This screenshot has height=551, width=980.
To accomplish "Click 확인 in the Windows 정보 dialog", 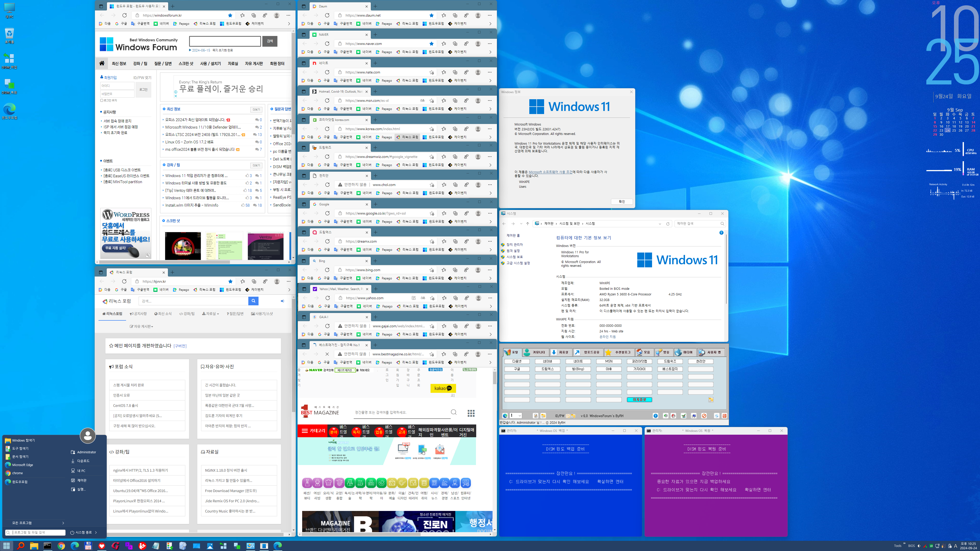I will 622,202.
